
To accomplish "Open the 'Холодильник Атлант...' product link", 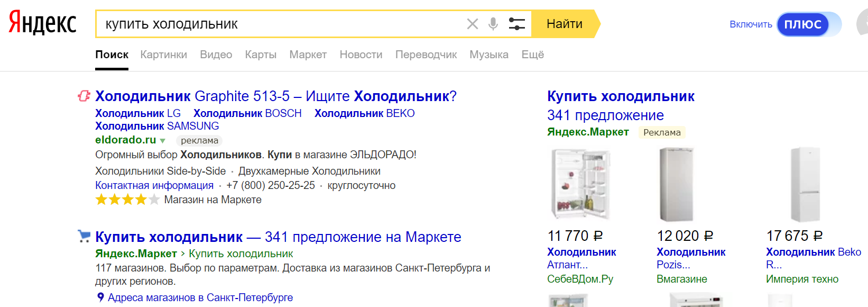I will tap(581, 258).
